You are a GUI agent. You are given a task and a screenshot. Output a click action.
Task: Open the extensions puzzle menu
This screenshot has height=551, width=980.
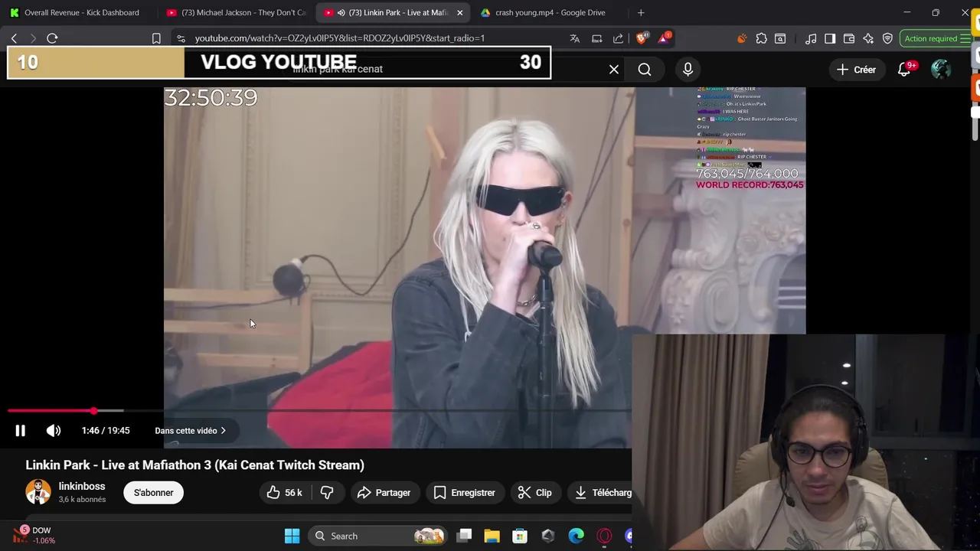(761, 38)
